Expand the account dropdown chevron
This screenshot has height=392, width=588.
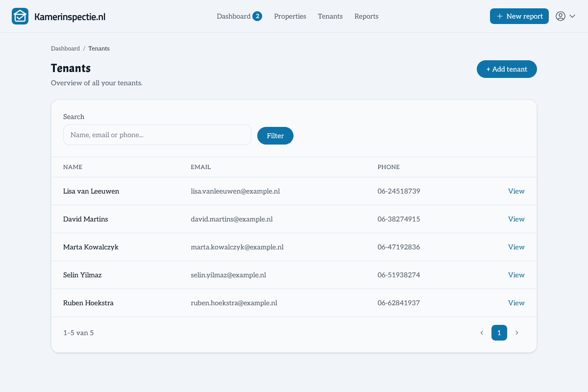[x=572, y=16]
